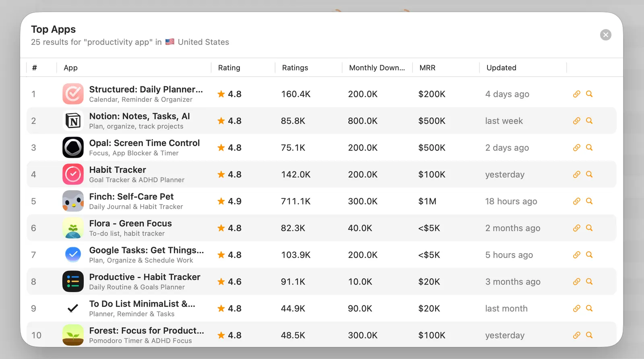The height and width of the screenshot is (359, 644).
Task: Open Notion: Notes, Tasks, AI title
Action: click(x=139, y=116)
